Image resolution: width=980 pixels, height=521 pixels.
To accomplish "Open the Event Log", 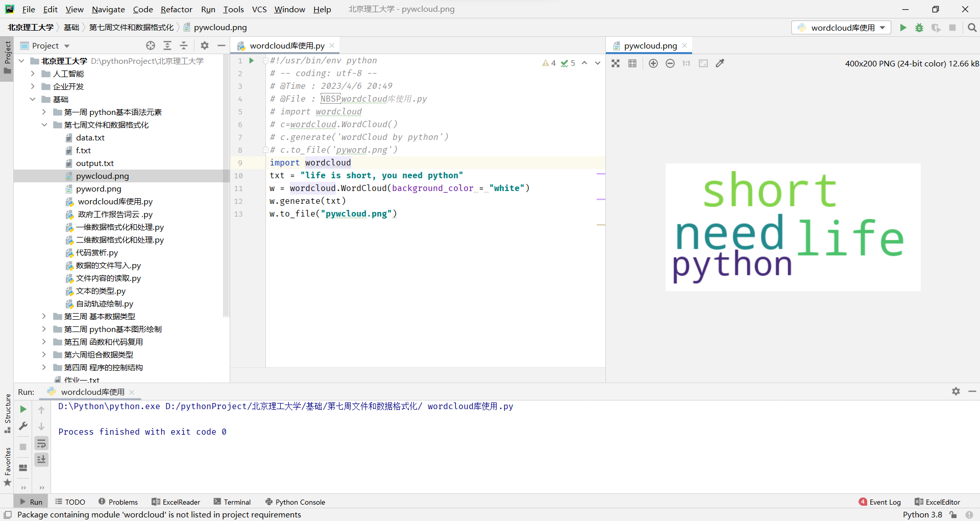I will click(x=879, y=502).
